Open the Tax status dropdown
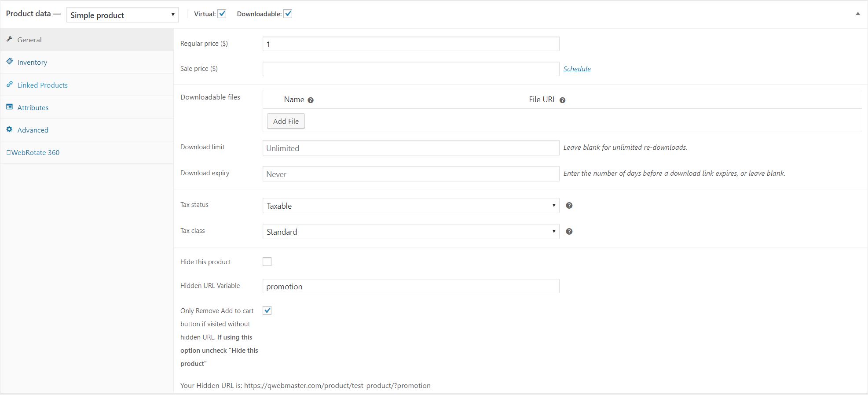This screenshot has width=868, height=395. pyautogui.click(x=410, y=206)
